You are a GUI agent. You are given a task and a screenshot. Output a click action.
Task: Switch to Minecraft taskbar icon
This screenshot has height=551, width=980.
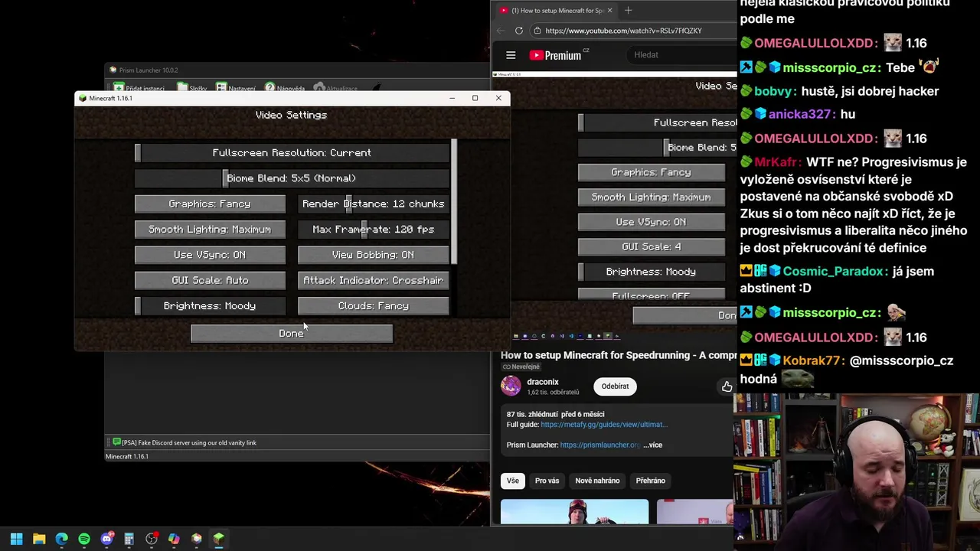click(219, 539)
